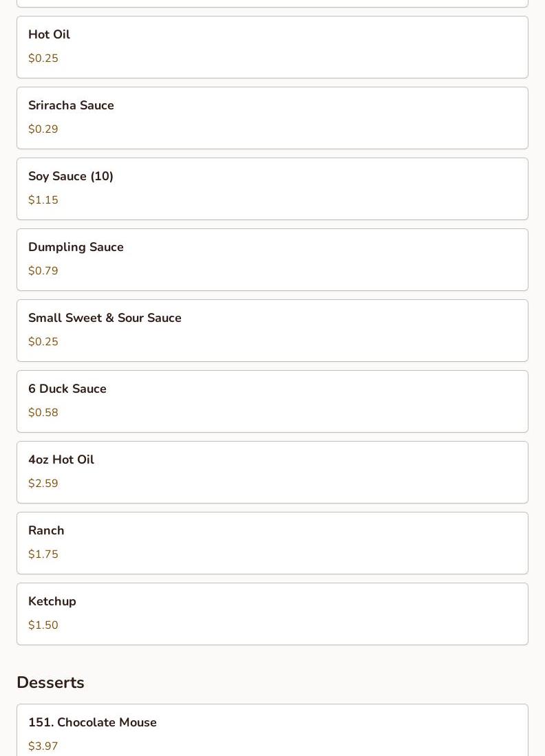Click the $0.29 Sriracha Sauce price
This screenshot has width=545, height=756.
click(43, 129)
